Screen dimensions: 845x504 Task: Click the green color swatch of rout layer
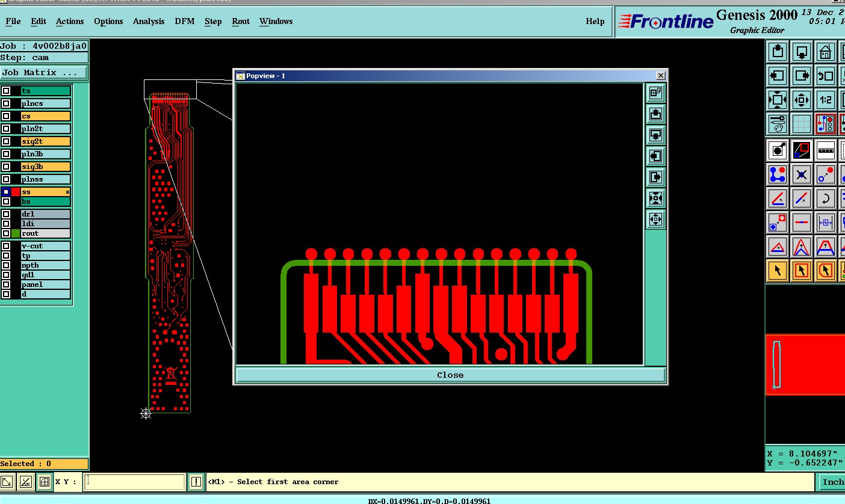[x=16, y=233]
